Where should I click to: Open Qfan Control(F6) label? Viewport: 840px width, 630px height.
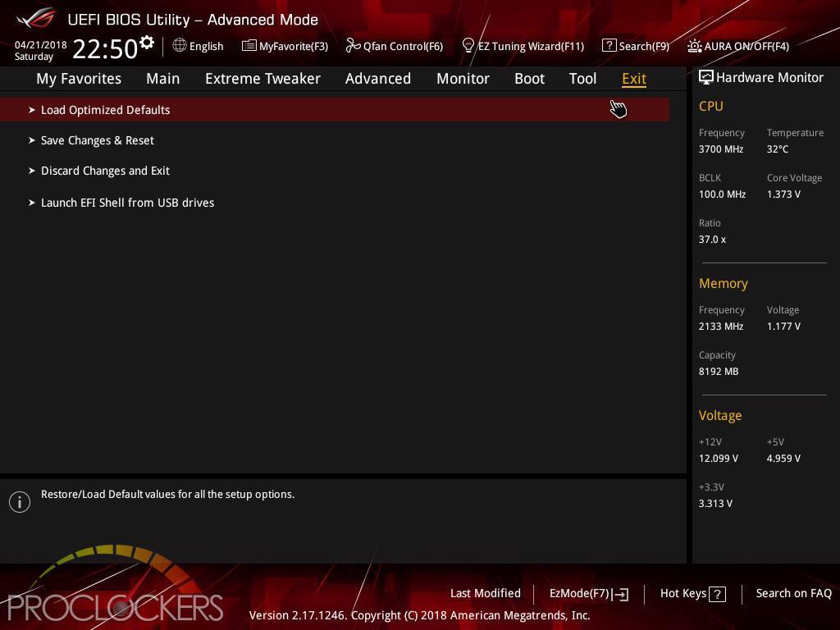tap(403, 46)
